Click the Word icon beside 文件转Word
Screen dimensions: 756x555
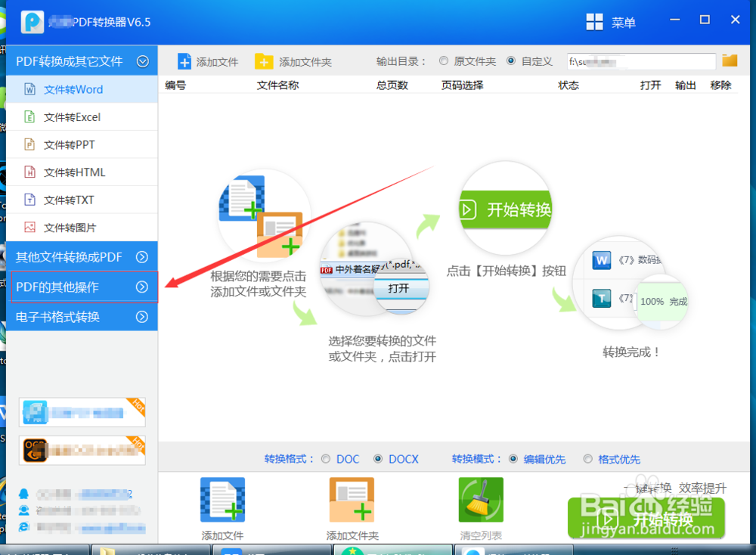(x=30, y=89)
